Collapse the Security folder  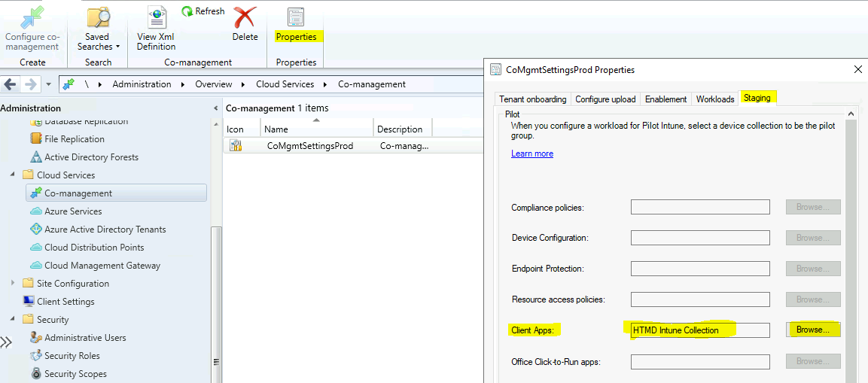click(13, 320)
